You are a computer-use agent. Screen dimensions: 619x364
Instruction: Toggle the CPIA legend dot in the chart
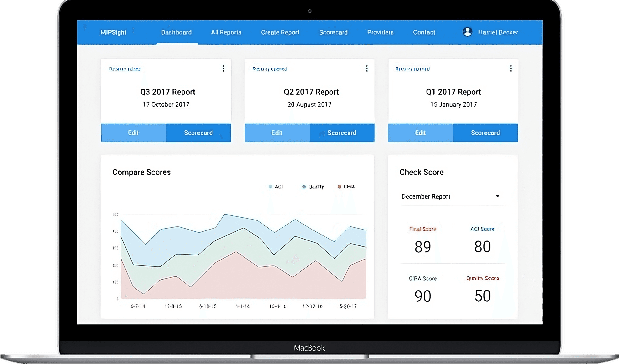point(339,187)
